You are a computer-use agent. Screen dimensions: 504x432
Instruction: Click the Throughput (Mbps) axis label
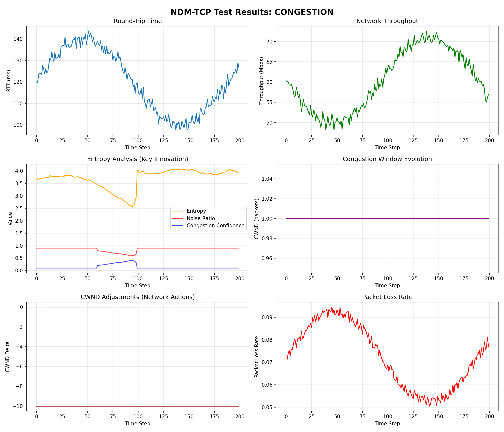(262, 81)
